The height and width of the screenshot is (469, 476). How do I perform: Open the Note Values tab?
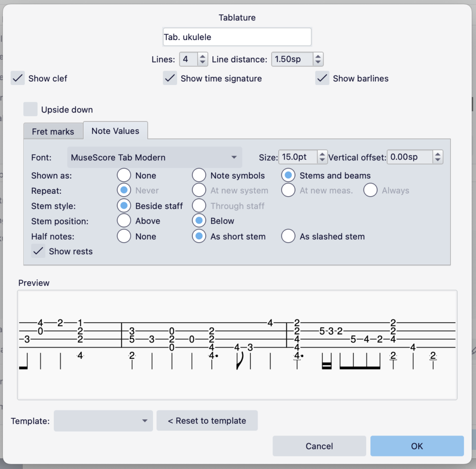pos(115,131)
